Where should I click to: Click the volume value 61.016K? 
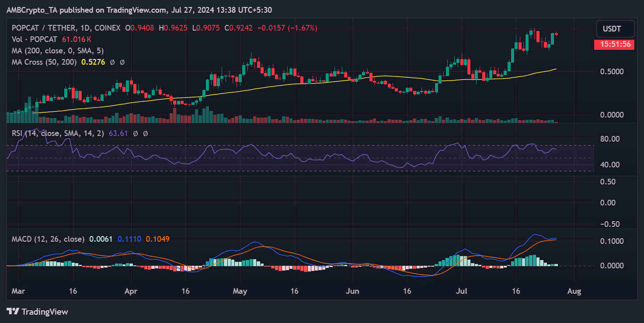pos(77,39)
